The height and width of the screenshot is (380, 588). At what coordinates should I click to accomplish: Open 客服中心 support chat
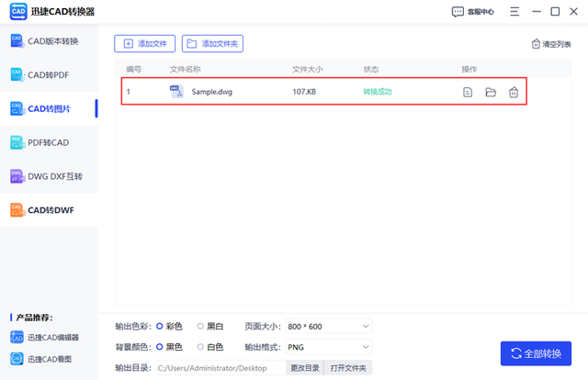[472, 12]
